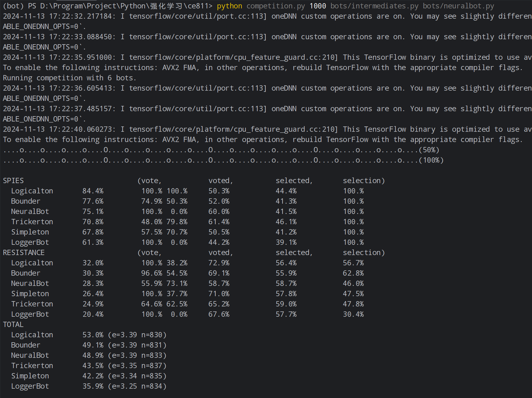Select spy voted value '60.0%' for NeuralBot
532x398 pixels.
click(x=219, y=211)
